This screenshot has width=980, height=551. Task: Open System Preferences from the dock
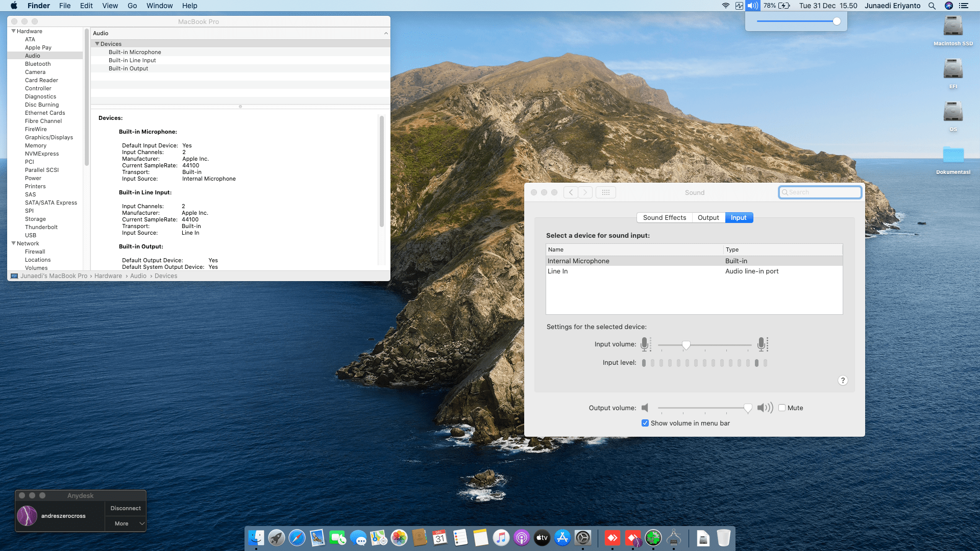pyautogui.click(x=582, y=538)
